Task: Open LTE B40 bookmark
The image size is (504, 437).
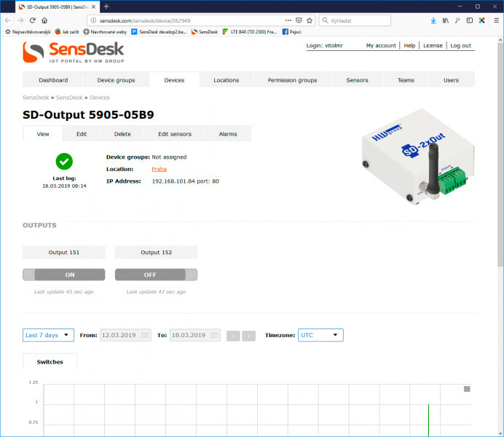Action: click(250, 32)
